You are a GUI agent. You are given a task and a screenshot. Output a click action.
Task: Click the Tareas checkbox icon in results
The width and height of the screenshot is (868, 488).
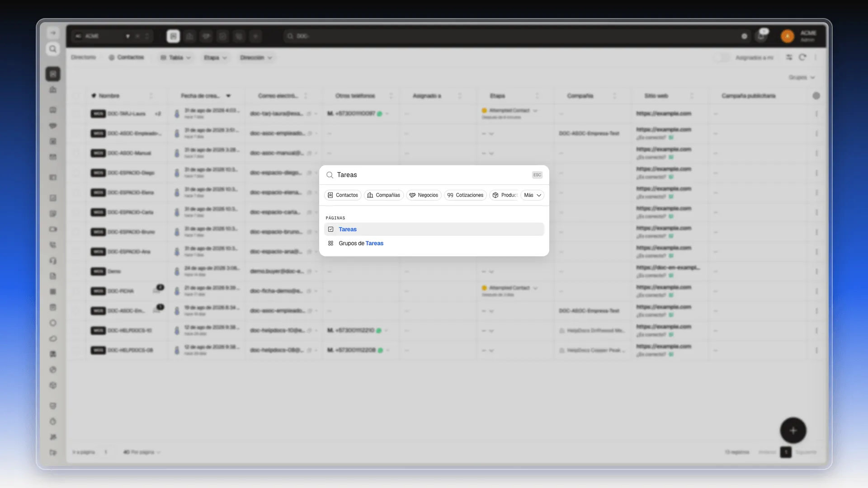(330, 229)
